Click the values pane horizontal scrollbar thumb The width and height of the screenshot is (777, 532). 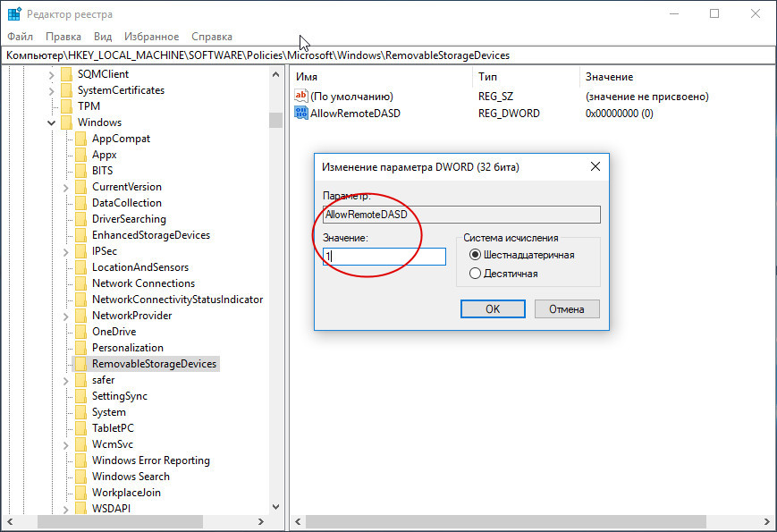[505, 521]
